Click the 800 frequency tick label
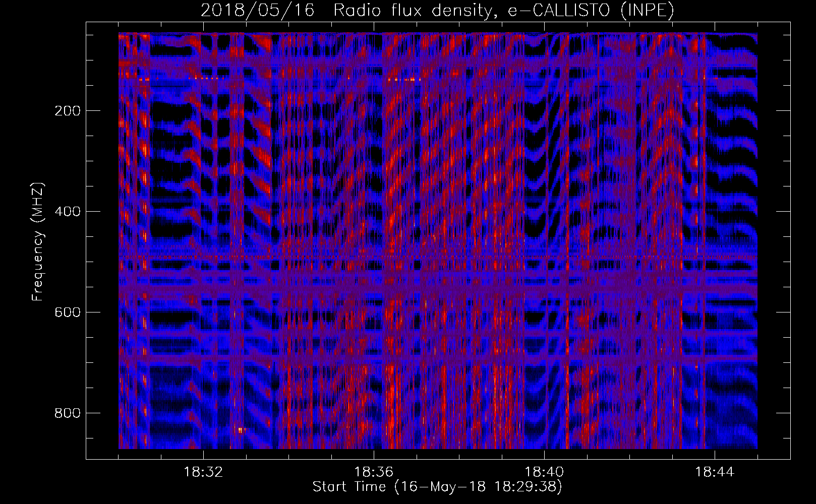 tap(68, 413)
